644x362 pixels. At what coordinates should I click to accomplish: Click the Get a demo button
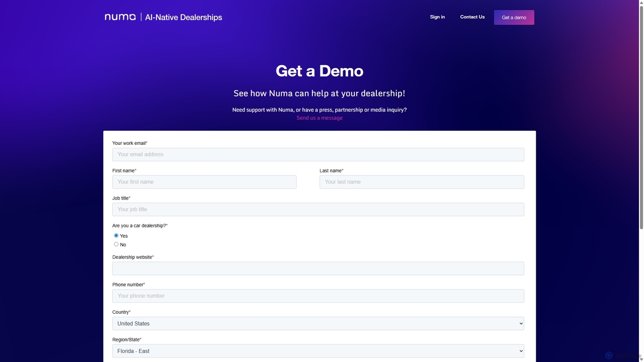pyautogui.click(x=514, y=18)
